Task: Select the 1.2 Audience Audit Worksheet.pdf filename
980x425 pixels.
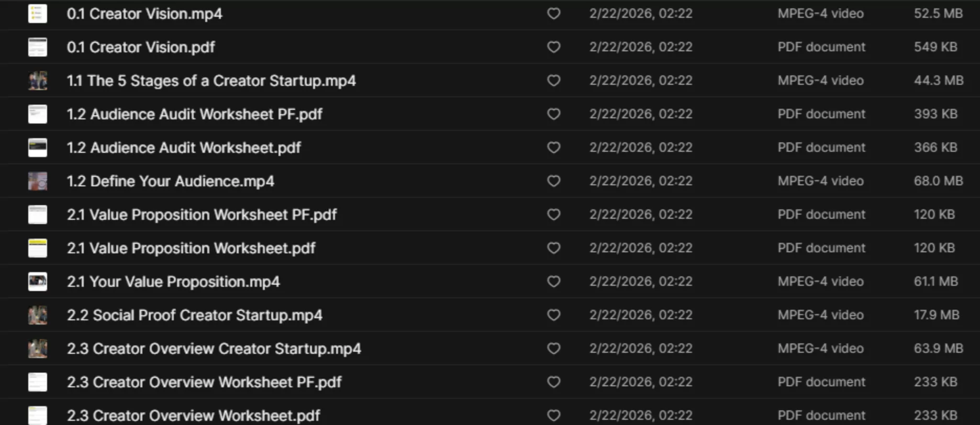Action: [x=184, y=148]
